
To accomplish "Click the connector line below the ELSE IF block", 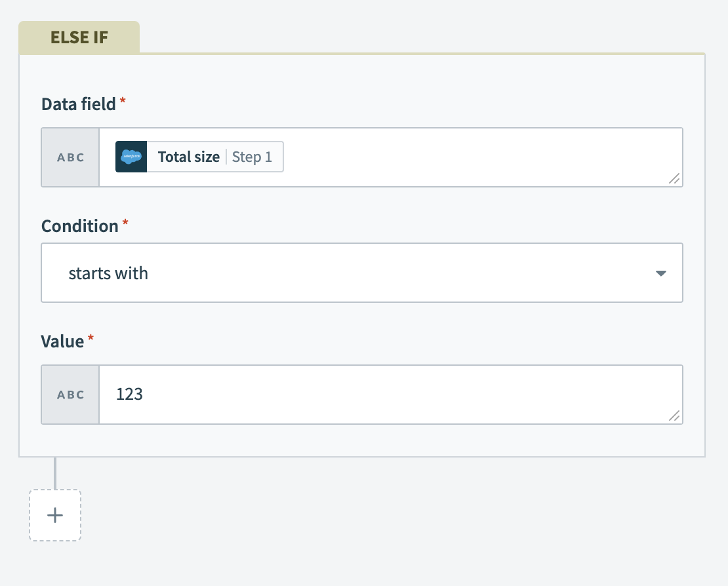I will pos(55,472).
